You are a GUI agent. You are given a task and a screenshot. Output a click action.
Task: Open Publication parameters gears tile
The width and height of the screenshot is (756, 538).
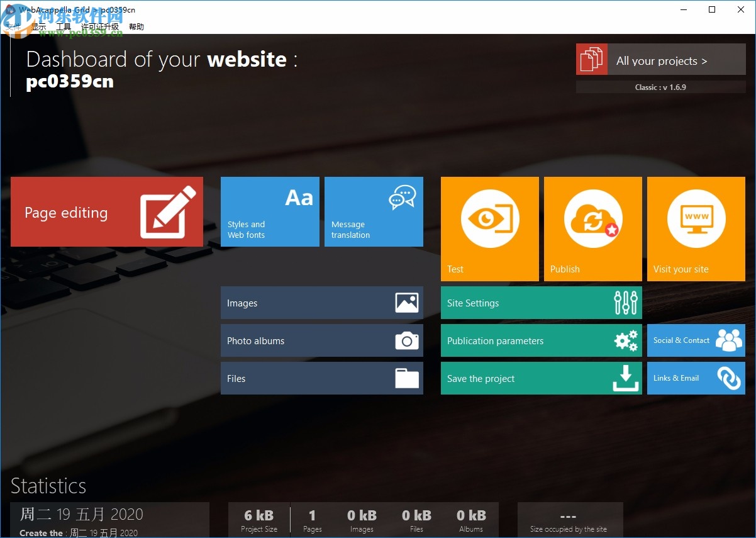tap(542, 340)
